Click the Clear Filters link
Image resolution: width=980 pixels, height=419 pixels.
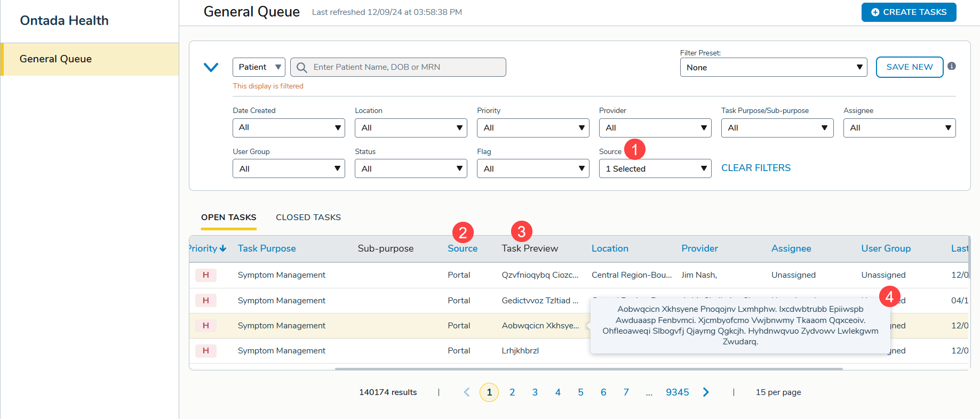point(755,168)
